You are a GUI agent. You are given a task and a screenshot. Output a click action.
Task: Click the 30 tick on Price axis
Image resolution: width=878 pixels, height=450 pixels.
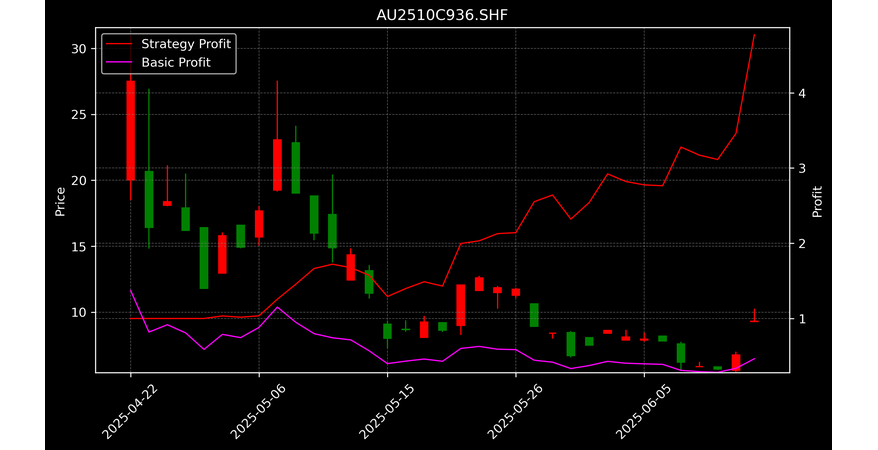[79, 49]
